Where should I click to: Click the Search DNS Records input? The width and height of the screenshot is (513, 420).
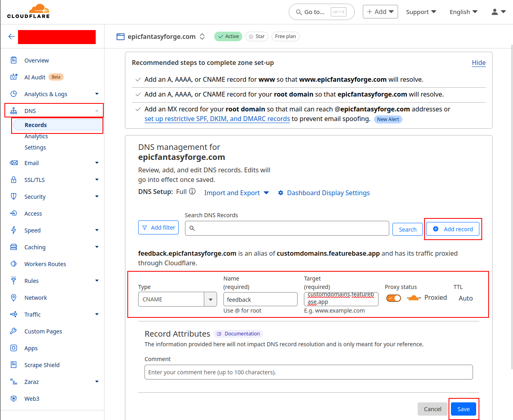(287, 228)
